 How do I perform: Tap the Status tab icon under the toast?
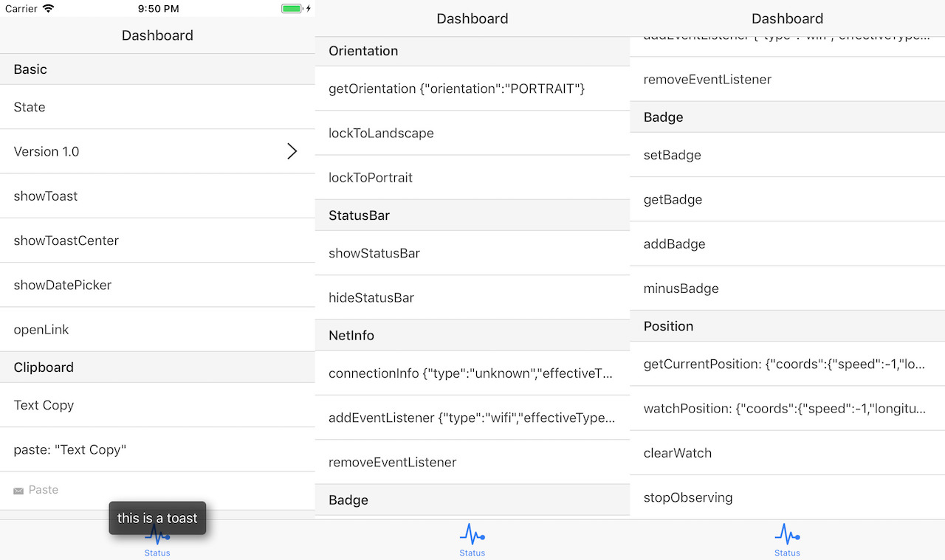point(157,538)
